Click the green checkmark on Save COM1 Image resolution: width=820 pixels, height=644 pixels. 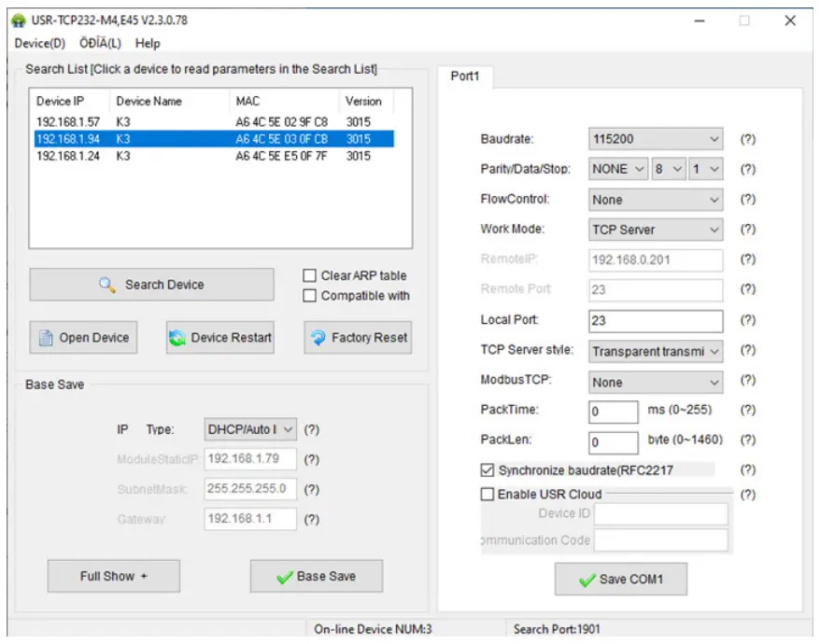[587, 580]
